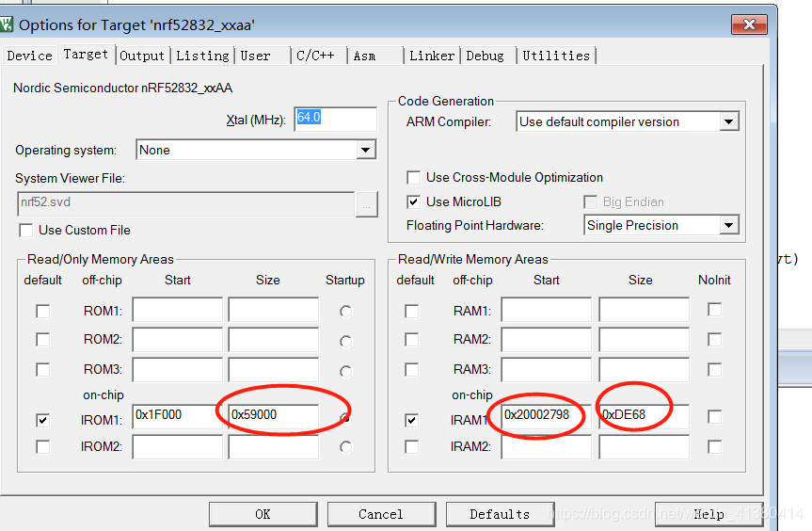The height and width of the screenshot is (531, 812).
Task: Uncheck the IRAM1 default checkbox
Action: pos(412,420)
